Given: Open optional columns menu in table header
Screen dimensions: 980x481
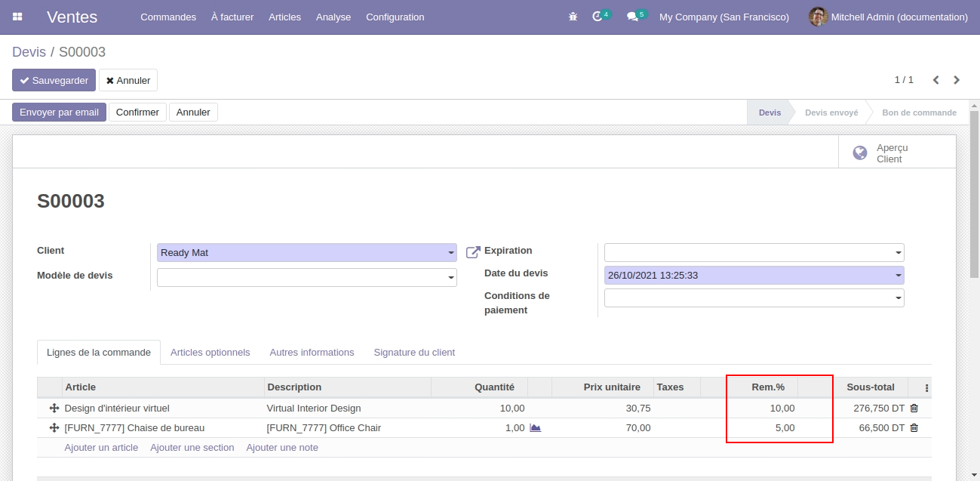Looking at the screenshot, I should coord(926,388).
